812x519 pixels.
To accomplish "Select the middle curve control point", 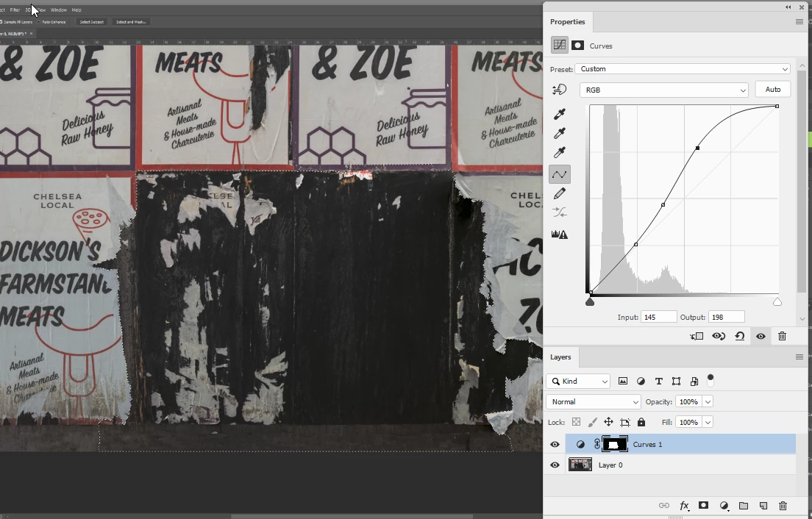I will 663,205.
